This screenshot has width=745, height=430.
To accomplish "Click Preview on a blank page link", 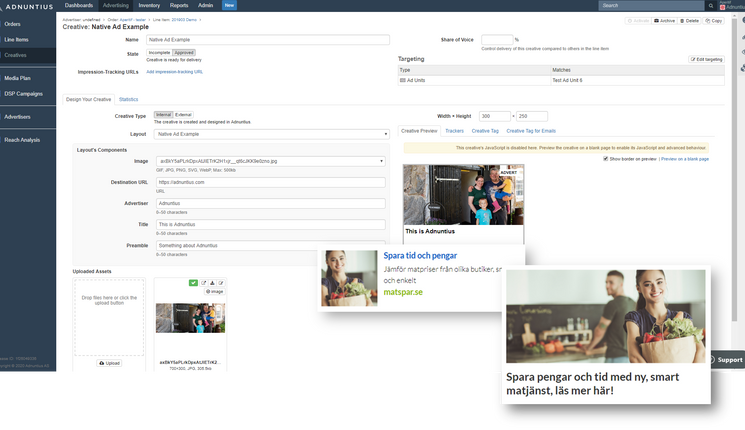I will [685, 159].
